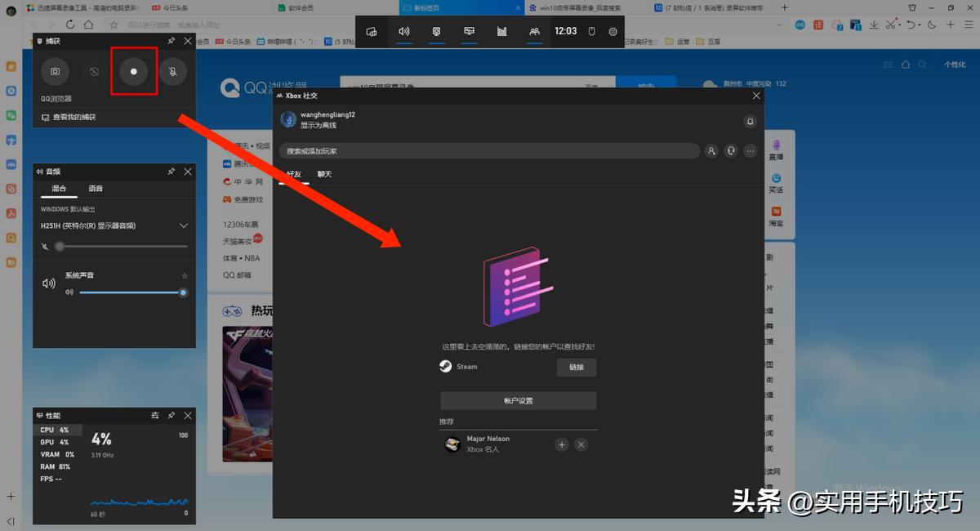
Task: Click 链接 button for Steam
Action: 577,368
